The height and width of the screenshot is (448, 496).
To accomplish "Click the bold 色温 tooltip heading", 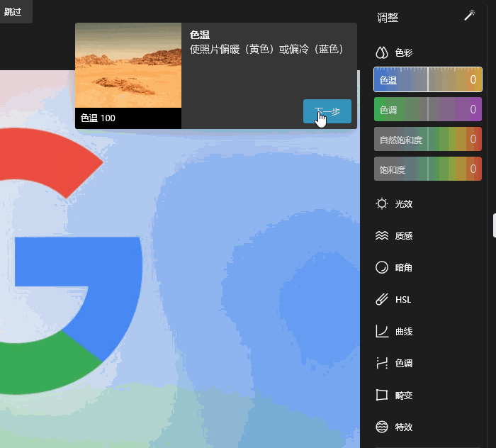I will click(x=200, y=35).
